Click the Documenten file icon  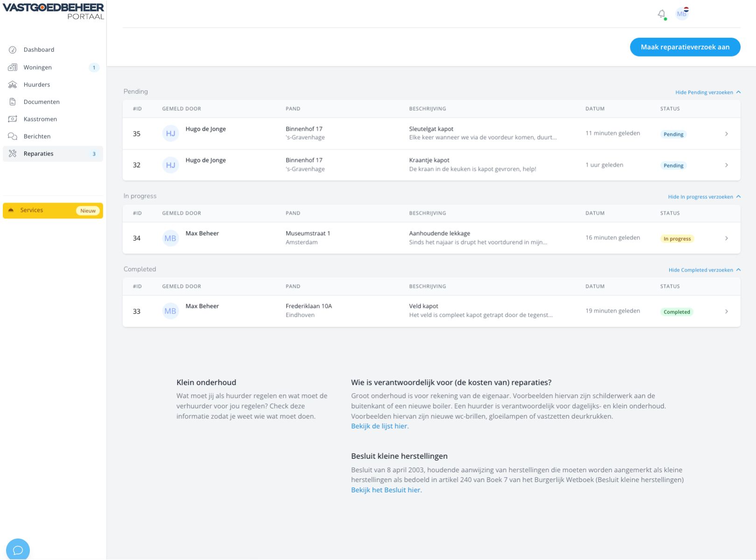(13, 102)
